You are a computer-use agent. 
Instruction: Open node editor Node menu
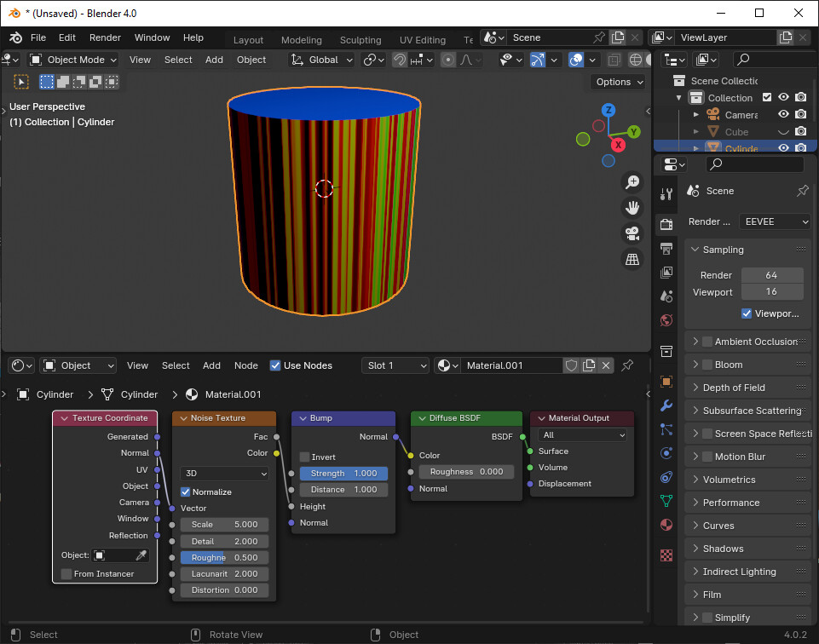tap(246, 365)
